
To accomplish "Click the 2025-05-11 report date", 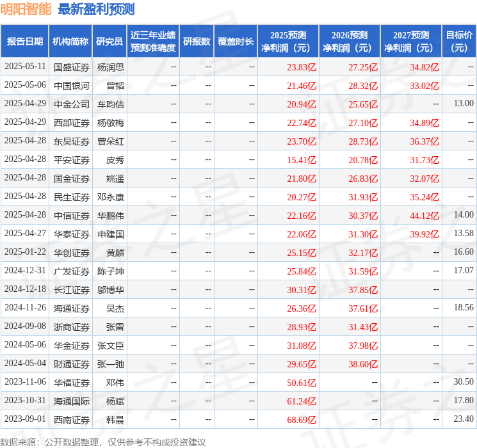I will point(25,67).
